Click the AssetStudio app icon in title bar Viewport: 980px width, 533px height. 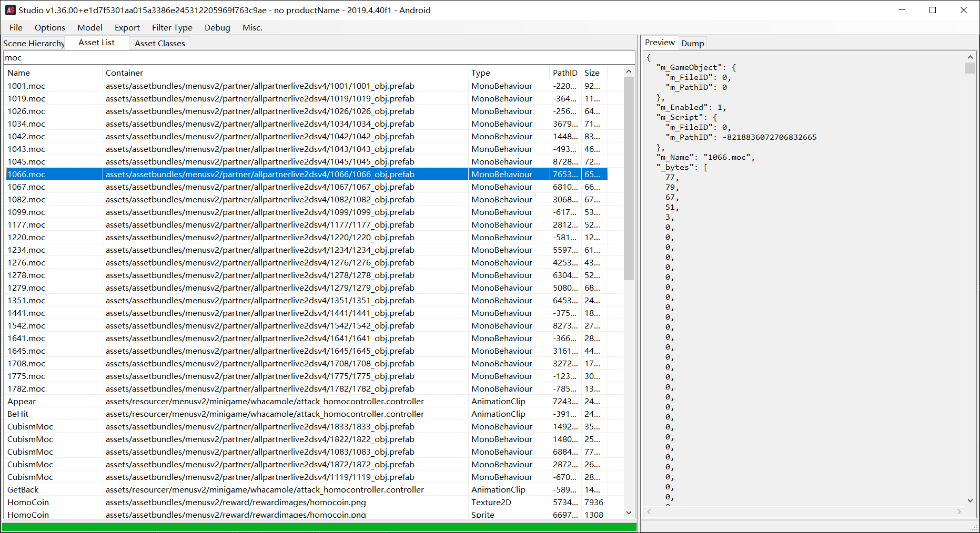[10, 10]
